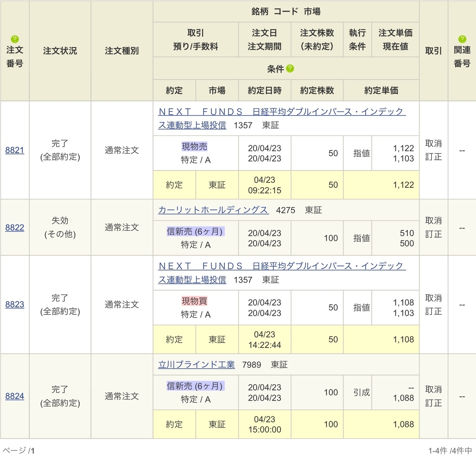Click executed price 1,108 in yellow row
Screen dimensions: 476x456
403,339
